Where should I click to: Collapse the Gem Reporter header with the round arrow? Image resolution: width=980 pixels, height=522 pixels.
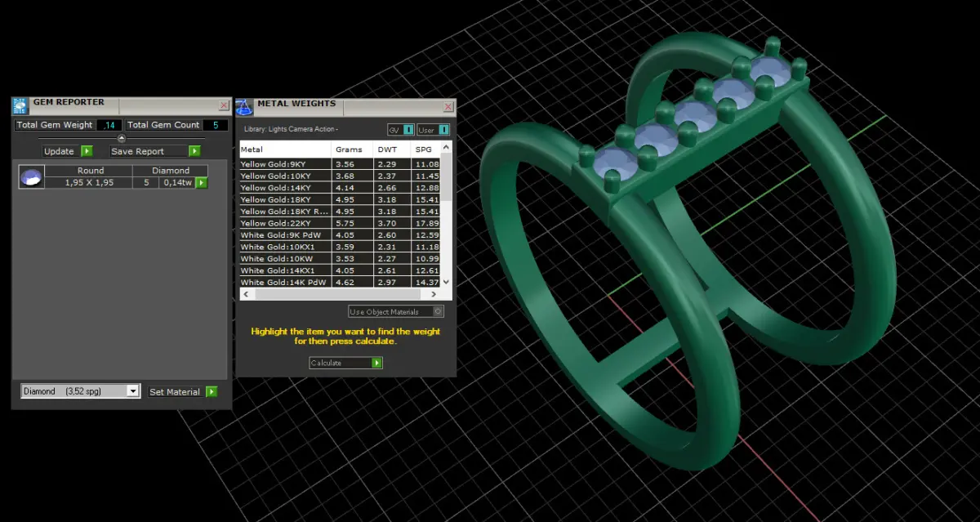(x=122, y=139)
